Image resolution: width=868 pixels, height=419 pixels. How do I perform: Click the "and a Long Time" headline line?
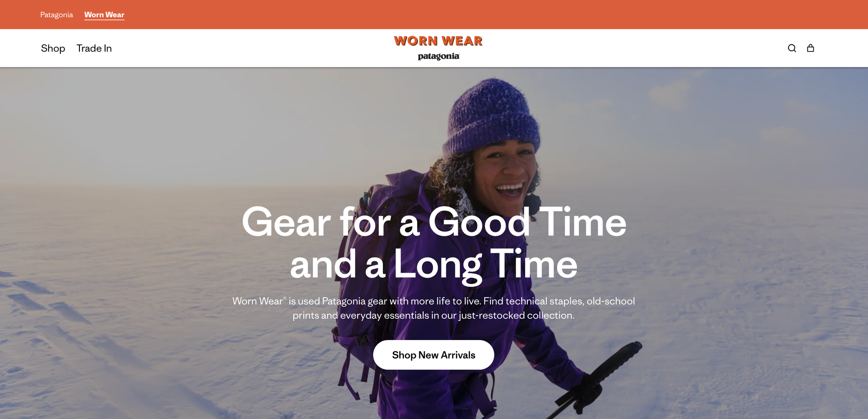(x=434, y=264)
